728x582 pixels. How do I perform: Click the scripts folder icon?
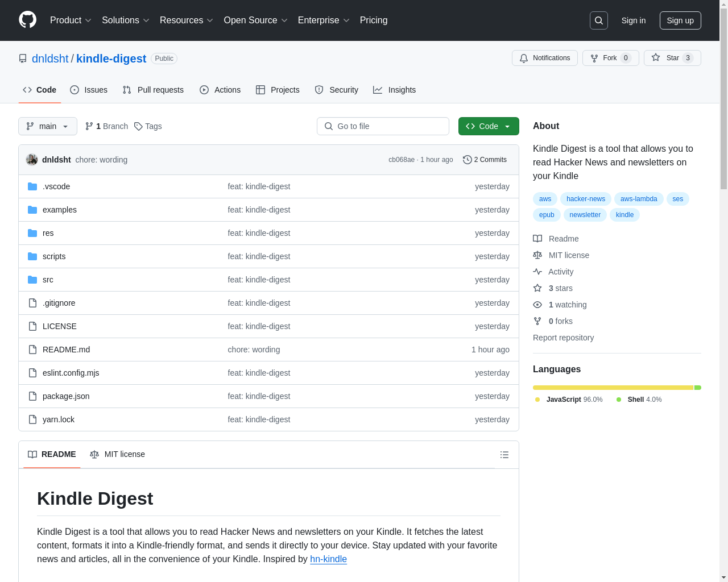click(32, 256)
